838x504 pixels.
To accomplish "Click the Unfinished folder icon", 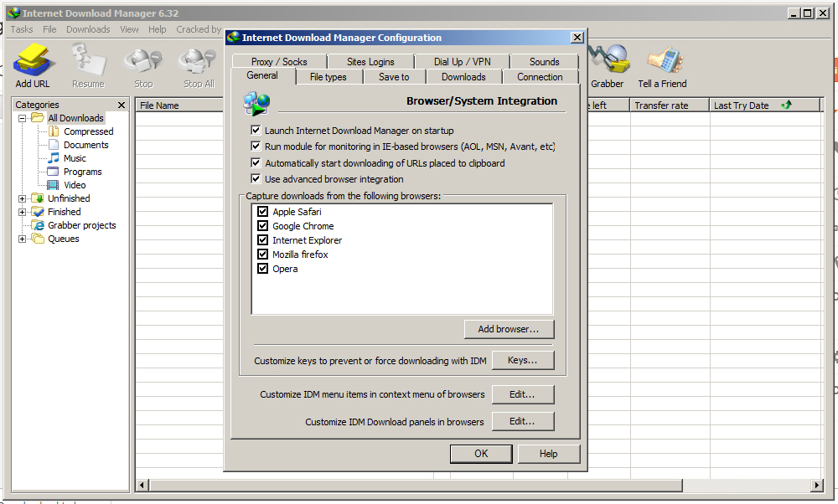I will tap(38, 198).
